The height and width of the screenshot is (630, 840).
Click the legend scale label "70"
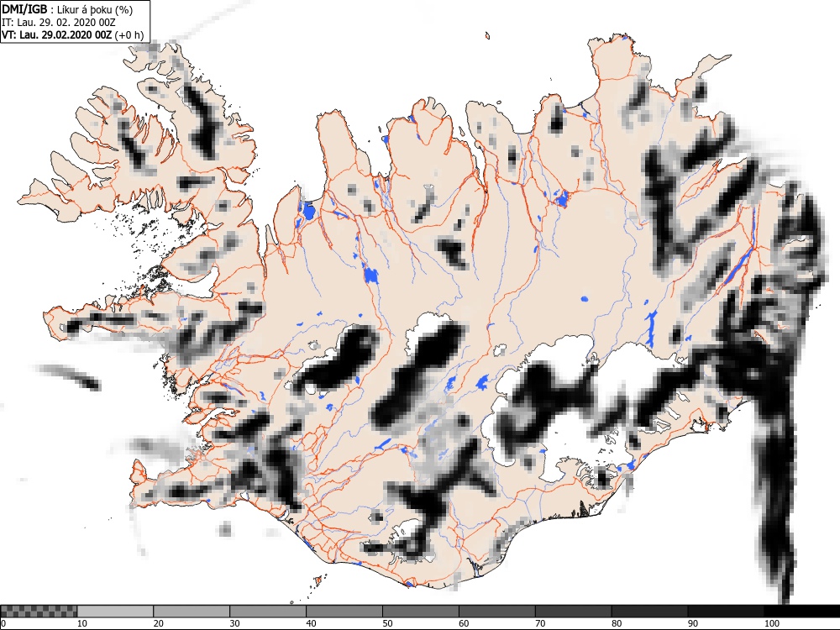[540, 623]
